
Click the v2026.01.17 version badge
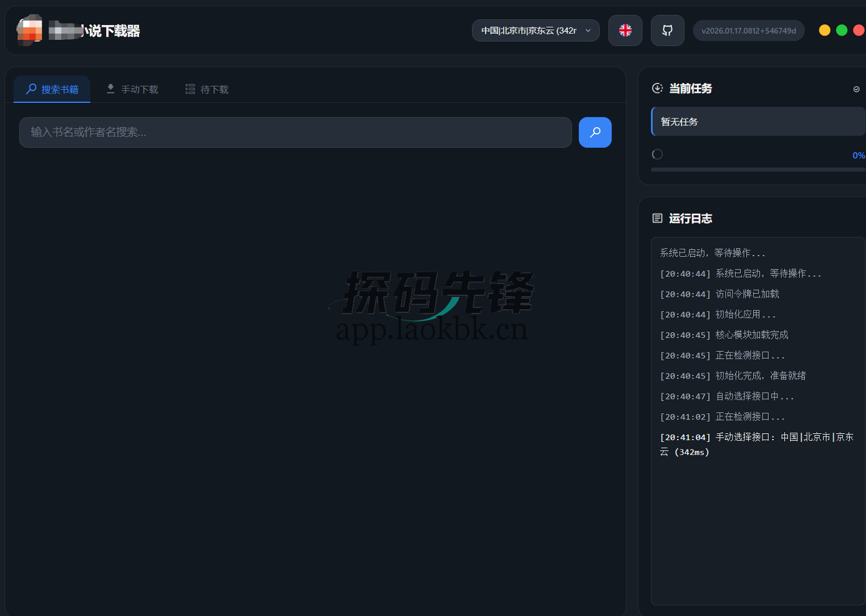pyautogui.click(x=748, y=30)
